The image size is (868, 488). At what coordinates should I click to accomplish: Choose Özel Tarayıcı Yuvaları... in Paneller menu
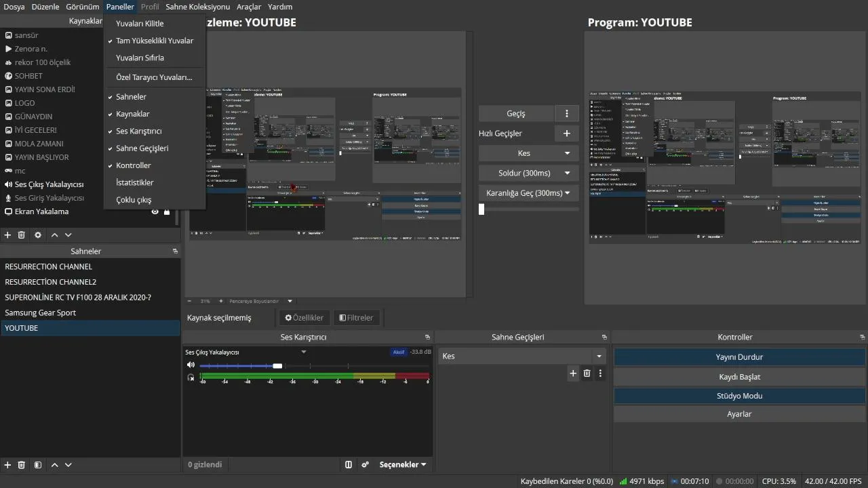tap(155, 77)
